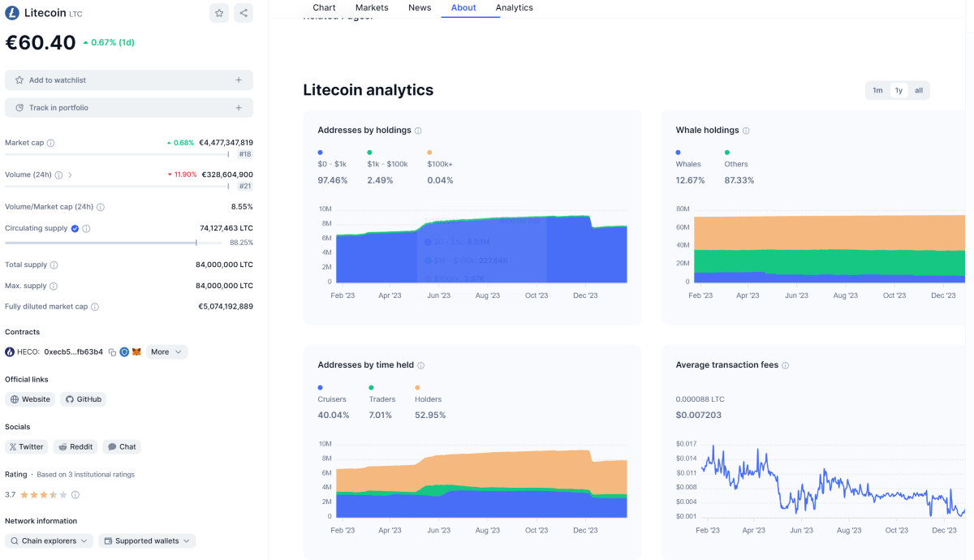Click the Average transaction fees info icon

[x=785, y=365]
